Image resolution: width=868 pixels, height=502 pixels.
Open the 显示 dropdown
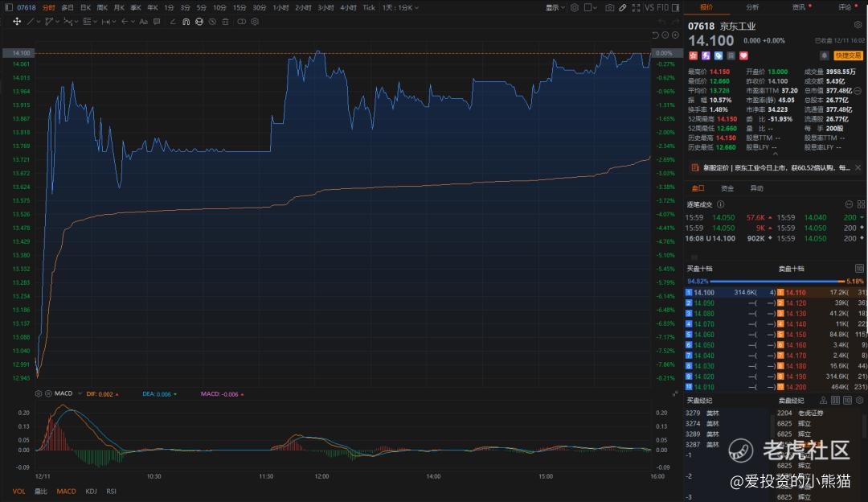click(555, 8)
